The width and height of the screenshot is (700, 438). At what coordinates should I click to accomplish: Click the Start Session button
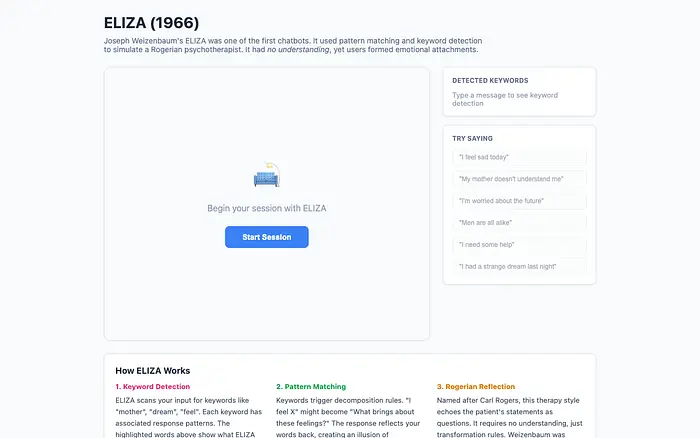[x=266, y=237]
